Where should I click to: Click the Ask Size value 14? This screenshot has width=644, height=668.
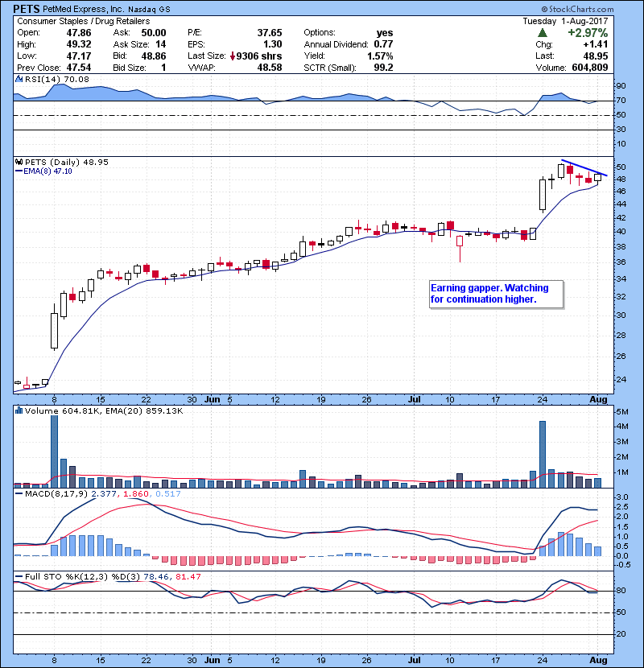pos(160,44)
